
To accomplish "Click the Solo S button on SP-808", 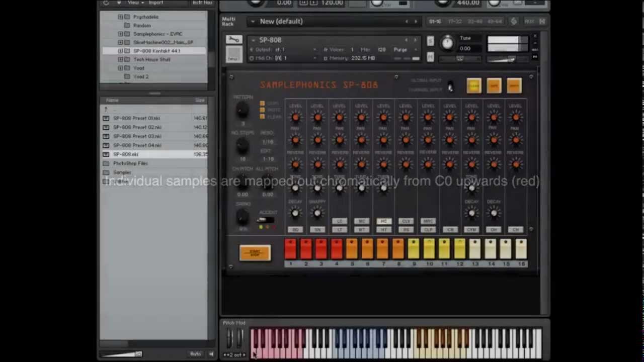I will (x=430, y=41).
